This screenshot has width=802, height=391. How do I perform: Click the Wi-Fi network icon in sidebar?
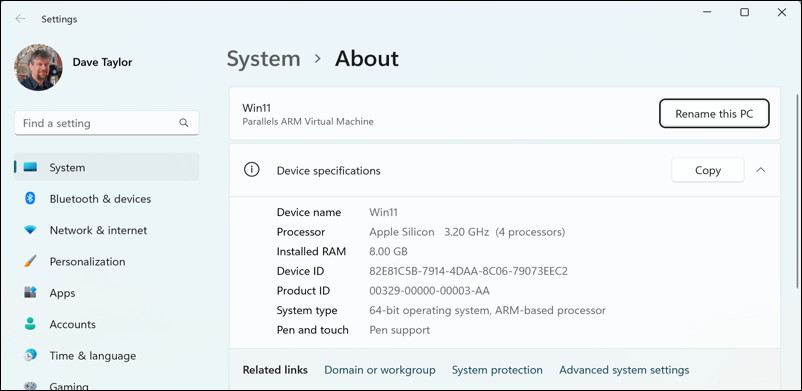30,230
